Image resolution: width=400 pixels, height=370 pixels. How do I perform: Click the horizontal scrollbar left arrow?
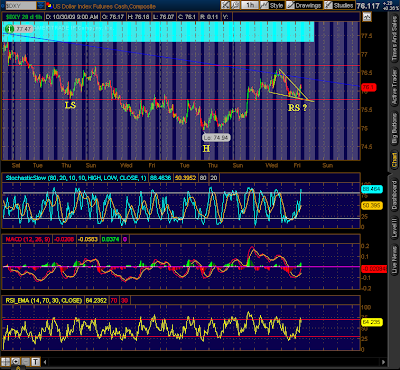point(45,362)
